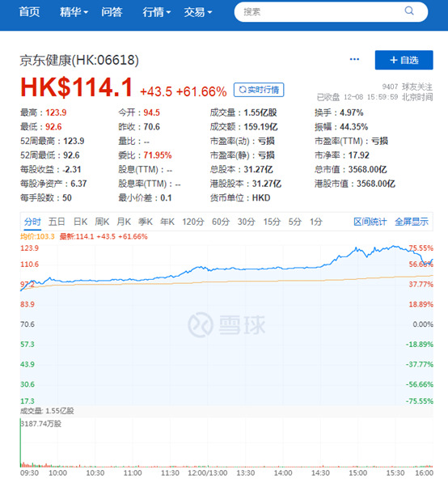The image size is (448, 487).
Task: Go to the 首页 home page
Action: coord(29,12)
